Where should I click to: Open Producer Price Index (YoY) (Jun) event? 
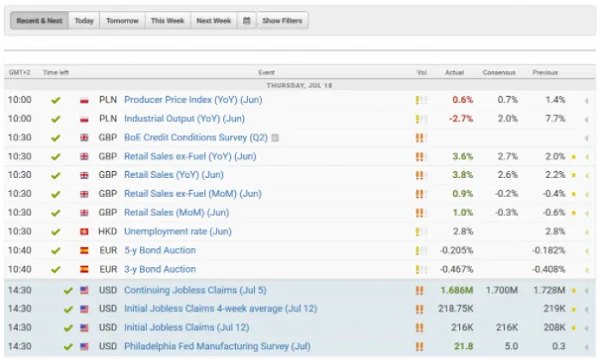tap(193, 100)
